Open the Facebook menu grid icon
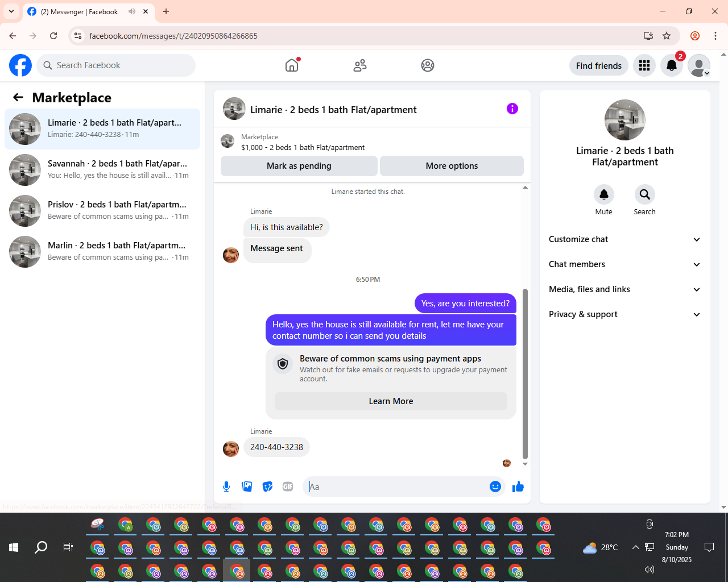The width and height of the screenshot is (728, 582). [644, 65]
